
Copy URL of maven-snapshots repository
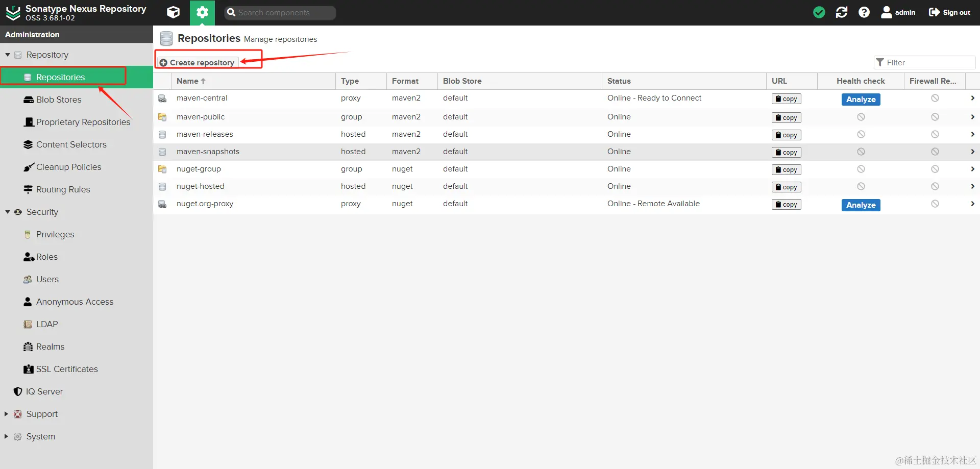tap(786, 153)
